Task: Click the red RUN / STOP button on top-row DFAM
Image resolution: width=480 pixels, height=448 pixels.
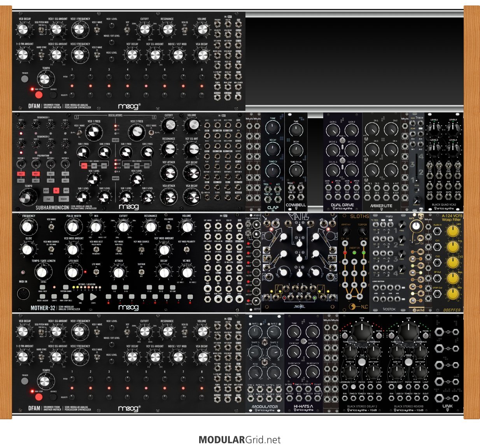Action: click(x=39, y=94)
